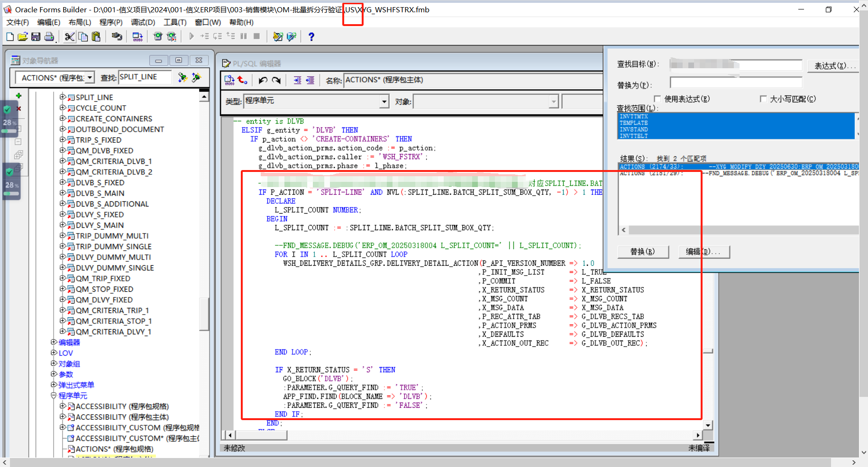Click the 替换(R) button

pyautogui.click(x=643, y=251)
